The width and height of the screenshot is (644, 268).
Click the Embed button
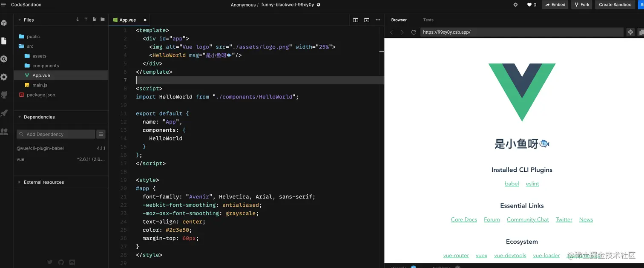pyautogui.click(x=555, y=5)
